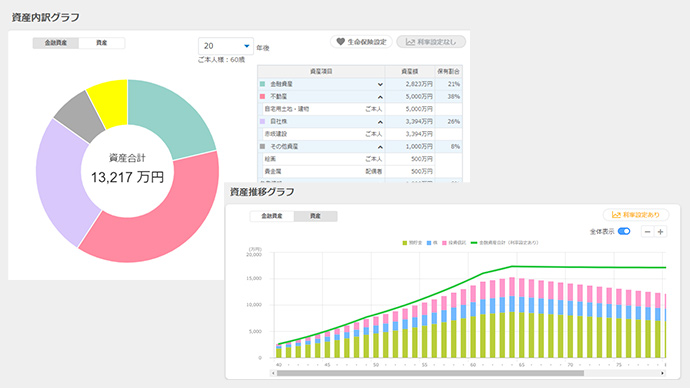Switch to 金融資産 tab in 資産推移グラフ
The width and height of the screenshot is (690, 388).
[272, 216]
